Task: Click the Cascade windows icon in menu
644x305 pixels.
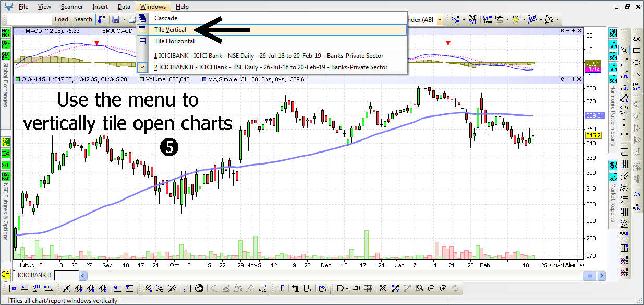Action: click(x=142, y=18)
